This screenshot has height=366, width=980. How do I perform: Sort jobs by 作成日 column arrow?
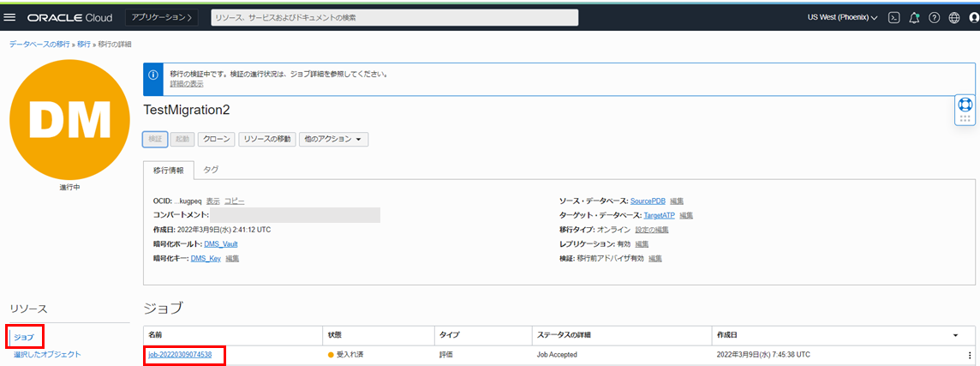(955, 334)
